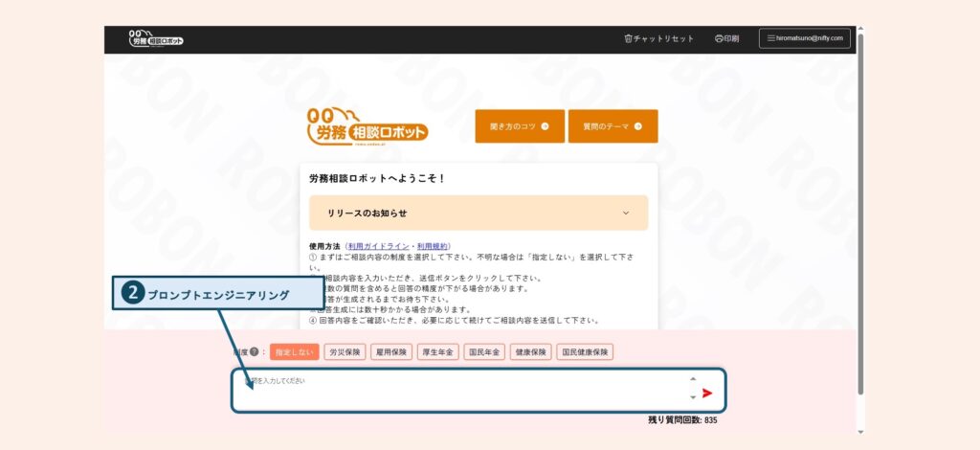Screen dimensions: 980x450
Task: Click arrow icon on 質問のテーマ button
Action: [638, 126]
